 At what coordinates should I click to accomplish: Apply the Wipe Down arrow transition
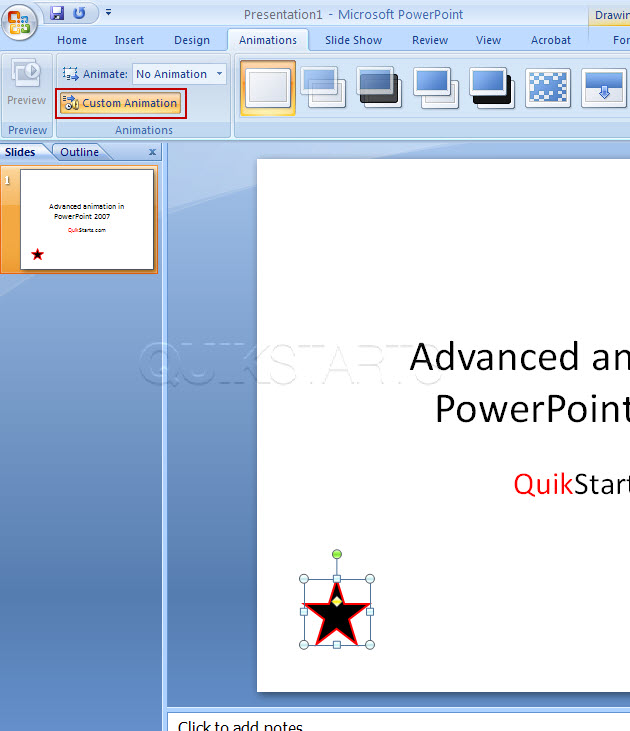tap(604, 87)
